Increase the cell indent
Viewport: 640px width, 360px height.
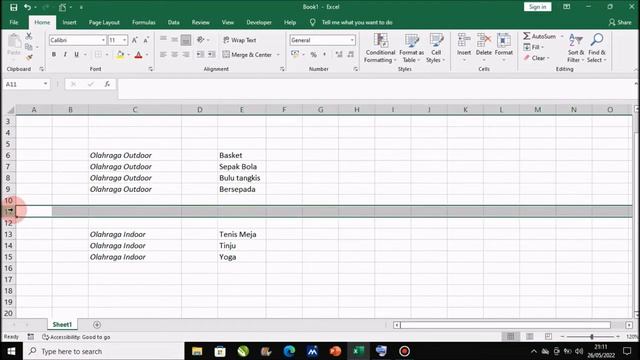pyautogui.click(x=211, y=55)
